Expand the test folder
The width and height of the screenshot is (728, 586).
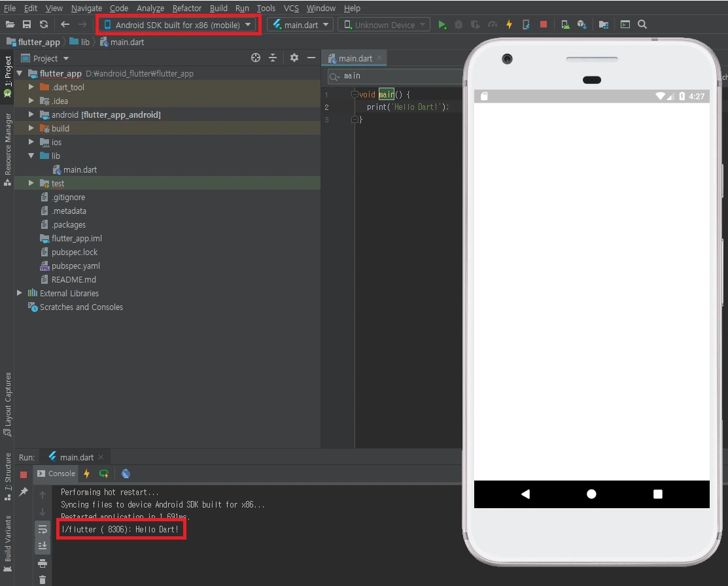coord(31,183)
